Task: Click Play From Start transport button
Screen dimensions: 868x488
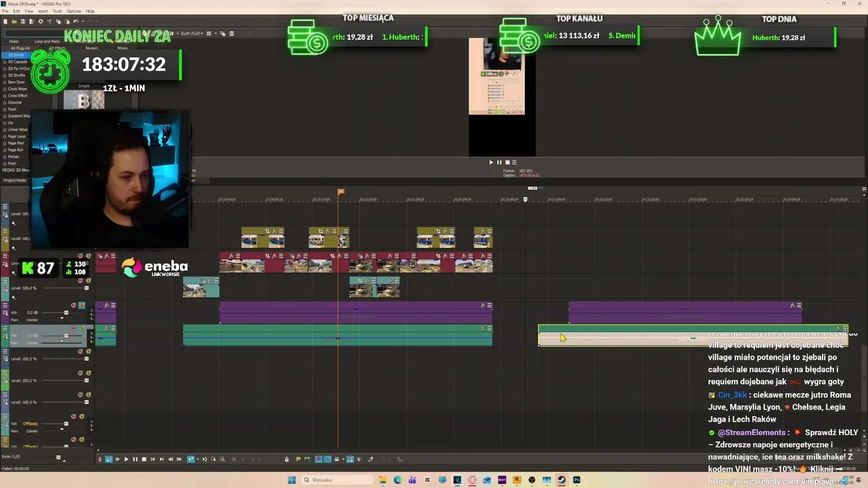Action: (117, 459)
